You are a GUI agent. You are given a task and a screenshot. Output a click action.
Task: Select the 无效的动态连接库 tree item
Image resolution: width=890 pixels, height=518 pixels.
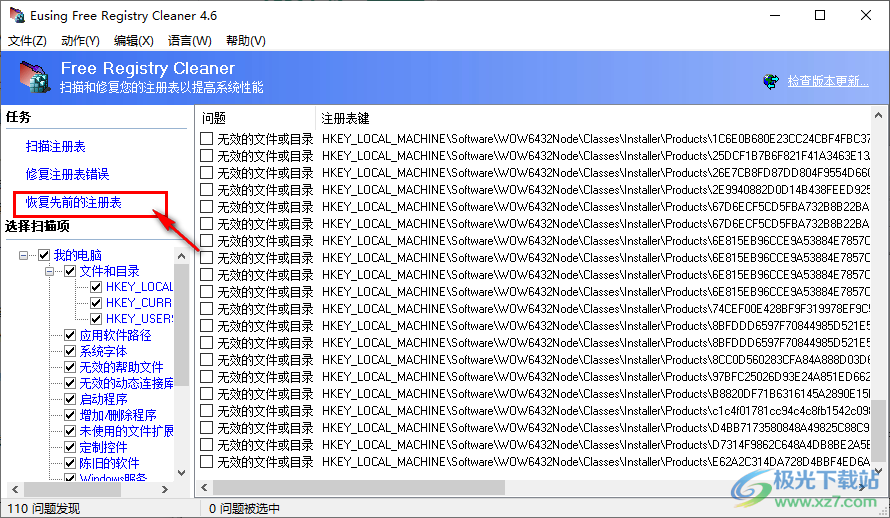click(127, 384)
